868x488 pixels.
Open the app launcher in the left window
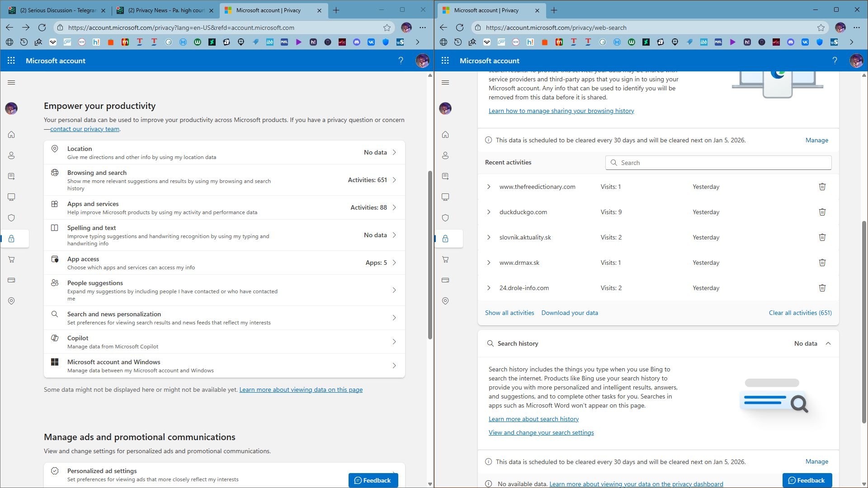[11, 61]
